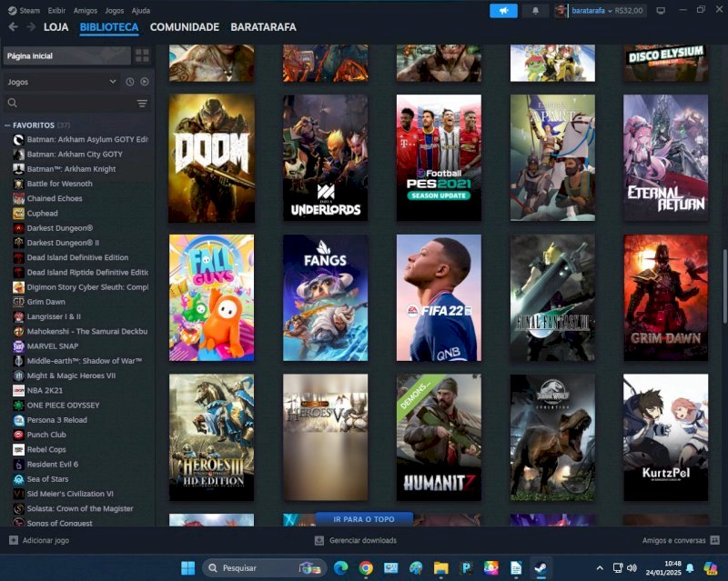Open the notifications bell
728x581 pixels.
535,11
